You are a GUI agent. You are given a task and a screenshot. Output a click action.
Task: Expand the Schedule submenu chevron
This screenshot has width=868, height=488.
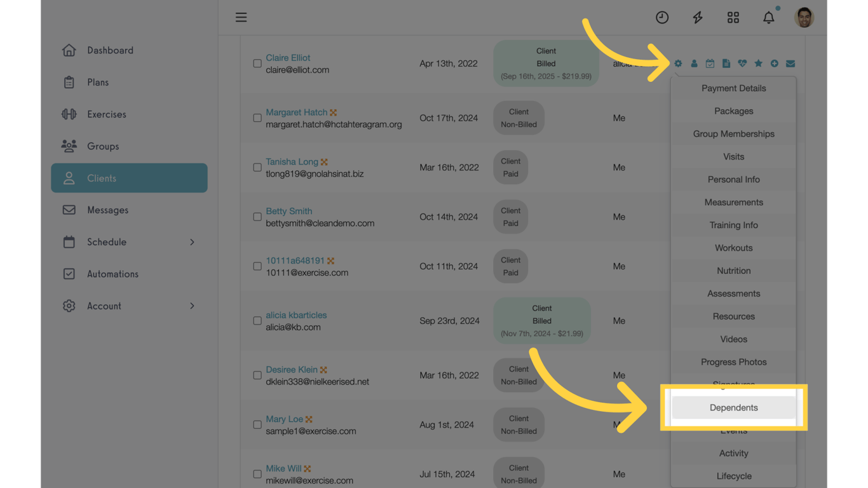192,242
